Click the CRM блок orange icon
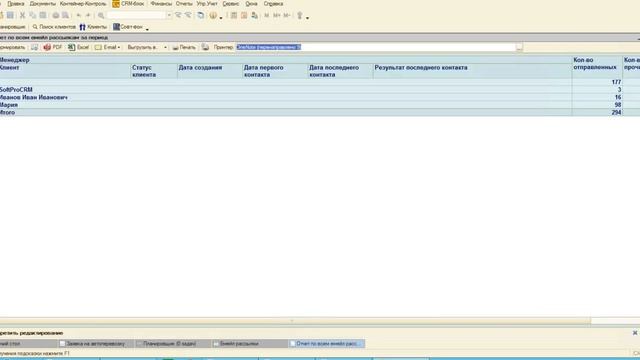The width and height of the screenshot is (640, 360). 116,4
